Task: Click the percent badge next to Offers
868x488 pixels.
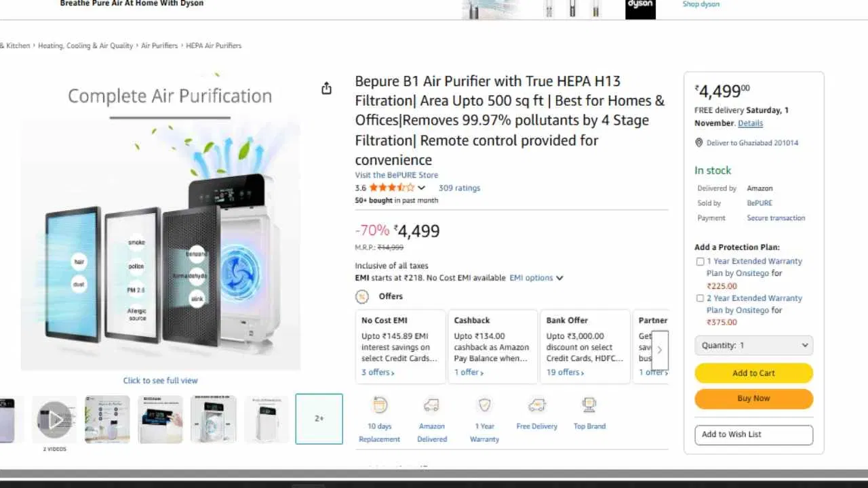Action: click(362, 296)
